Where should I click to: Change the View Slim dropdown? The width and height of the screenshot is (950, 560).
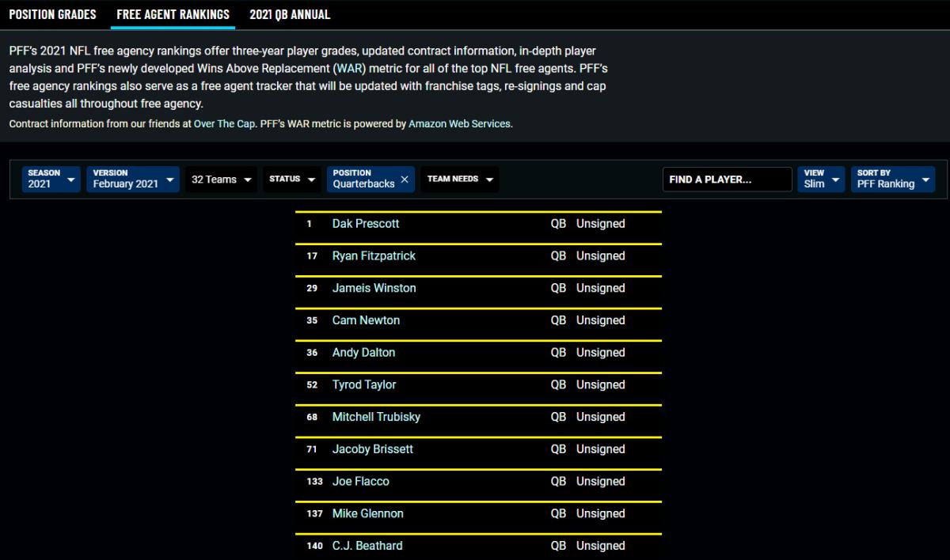click(x=820, y=179)
